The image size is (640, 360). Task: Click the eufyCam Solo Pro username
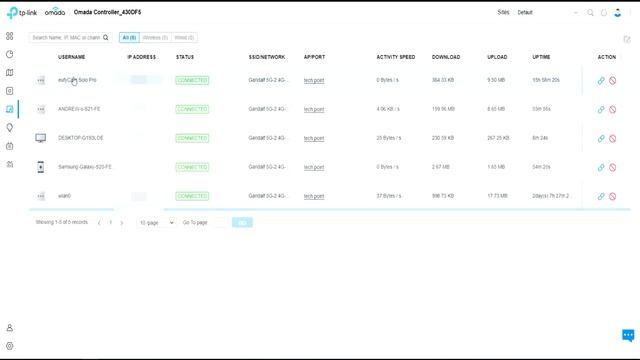pyautogui.click(x=77, y=80)
